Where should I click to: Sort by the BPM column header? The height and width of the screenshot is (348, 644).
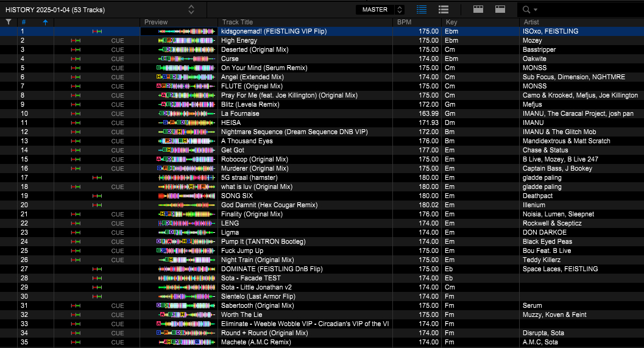tap(404, 22)
